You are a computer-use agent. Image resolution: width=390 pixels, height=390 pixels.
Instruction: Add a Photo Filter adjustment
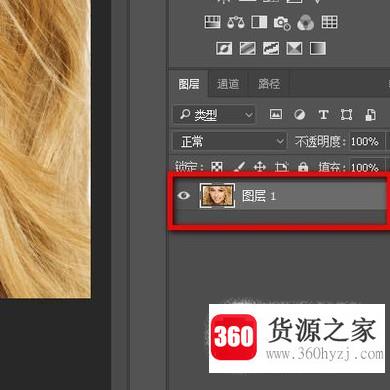pyautogui.click(x=282, y=23)
